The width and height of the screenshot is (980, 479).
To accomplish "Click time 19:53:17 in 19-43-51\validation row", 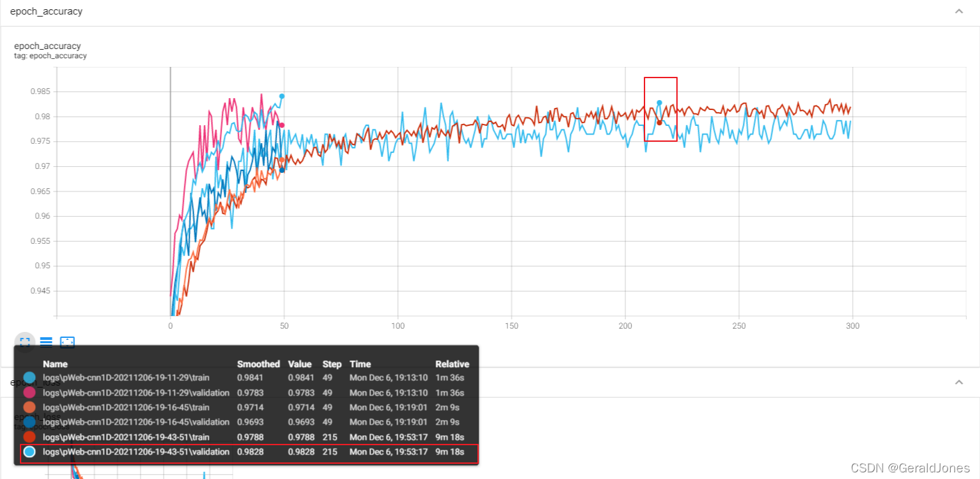I will point(389,452).
